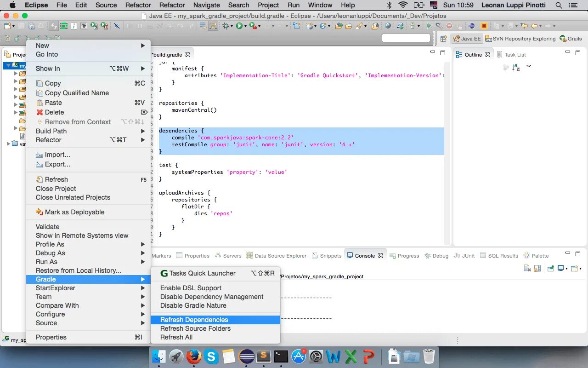Screen dimensions: 588x368
Task: Click the Open Perspective icon
Action: (x=443, y=39)
